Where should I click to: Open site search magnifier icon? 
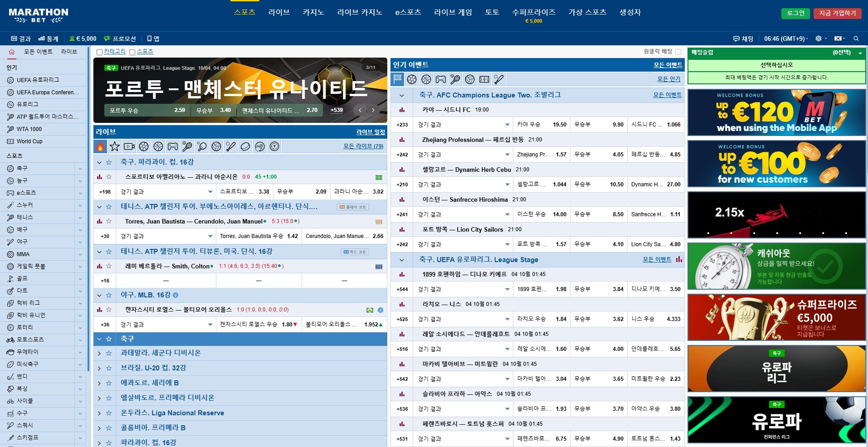[856, 39]
